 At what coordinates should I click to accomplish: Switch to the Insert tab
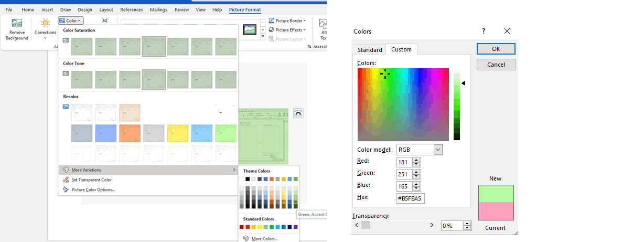pyautogui.click(x=47, y=9)
